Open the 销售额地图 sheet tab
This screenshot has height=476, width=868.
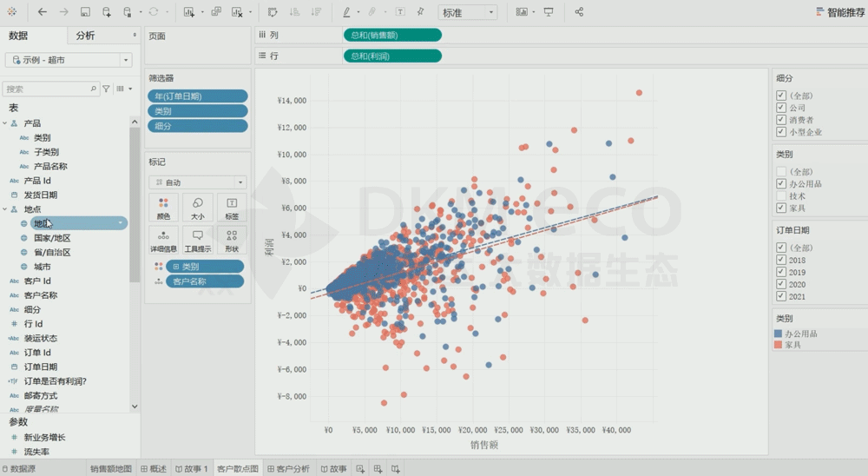(110, 469)
